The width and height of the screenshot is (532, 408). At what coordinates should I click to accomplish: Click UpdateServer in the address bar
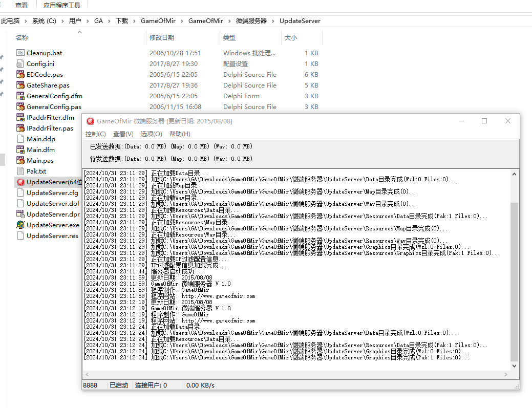(300, 20)
